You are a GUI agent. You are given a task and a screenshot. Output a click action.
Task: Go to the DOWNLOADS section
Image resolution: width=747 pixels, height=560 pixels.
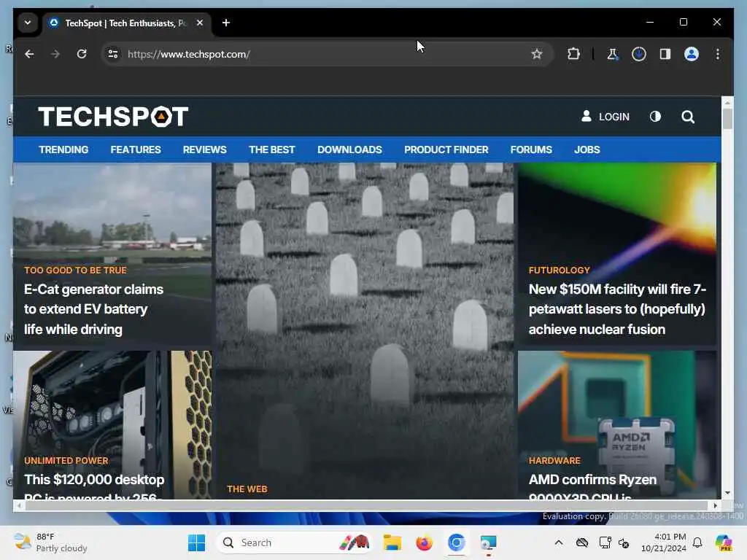tap(349, 149)
